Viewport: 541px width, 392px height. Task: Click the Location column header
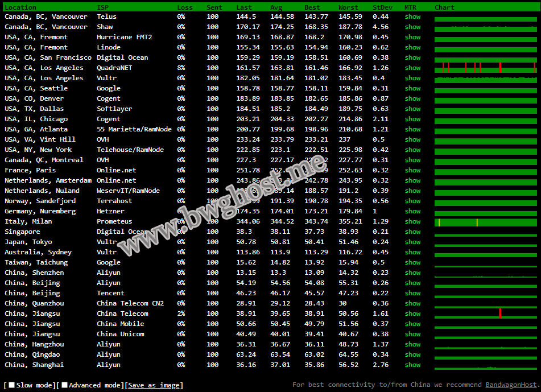pos(20,7)
